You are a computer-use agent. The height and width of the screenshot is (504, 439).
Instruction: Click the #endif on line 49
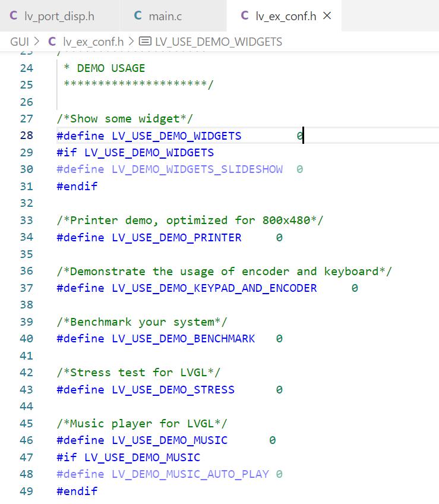[x=77, y=491]
